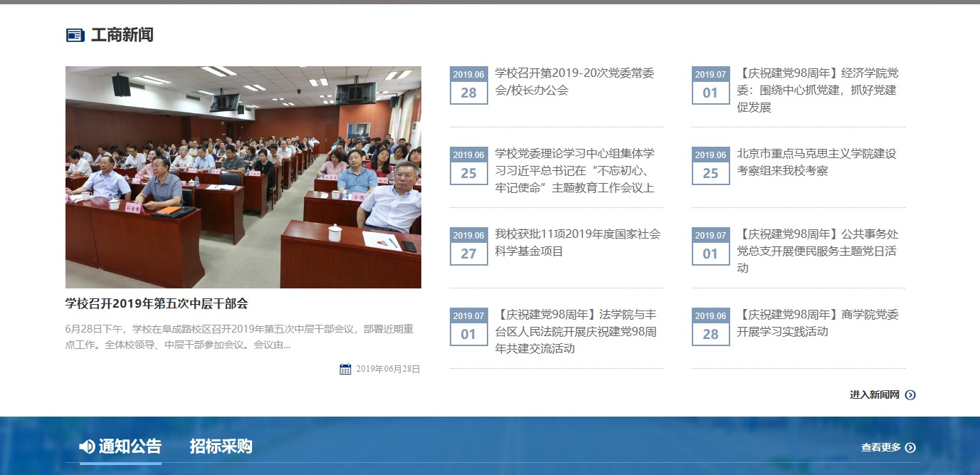Open article about 法学院与丰台区人民法院 共建交流活动
The image size is (980, 475).
click(x=576, y=331)
